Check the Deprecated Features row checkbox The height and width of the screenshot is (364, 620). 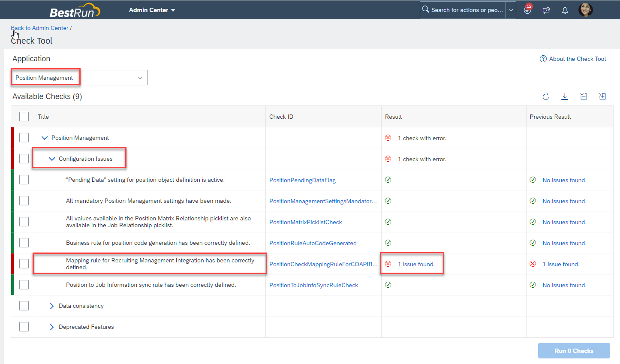click(24, 327)
